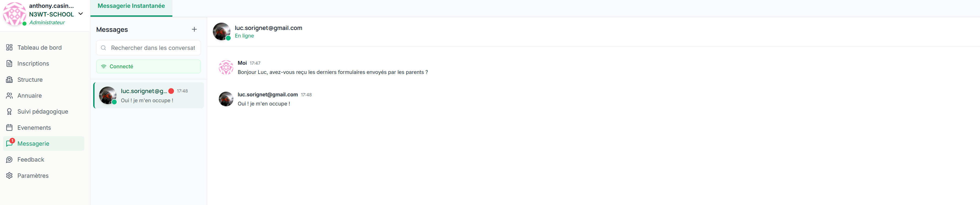Click the Paramètres gear icon
The image size is (980, 205).
[9, 176]
